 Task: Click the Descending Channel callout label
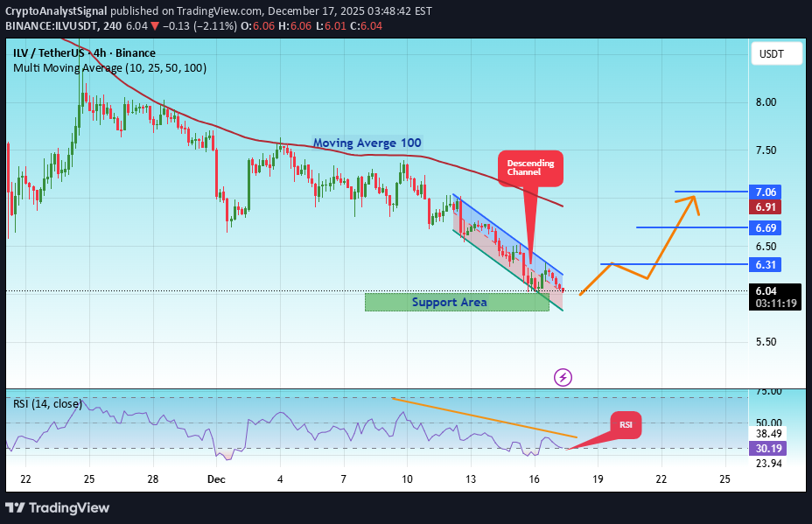click(x=529, y=168)
